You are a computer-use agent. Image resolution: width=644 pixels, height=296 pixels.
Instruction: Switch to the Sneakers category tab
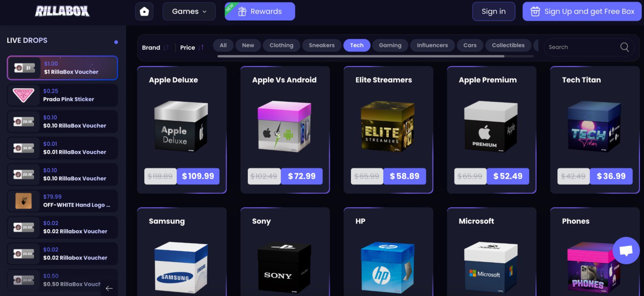322,45
